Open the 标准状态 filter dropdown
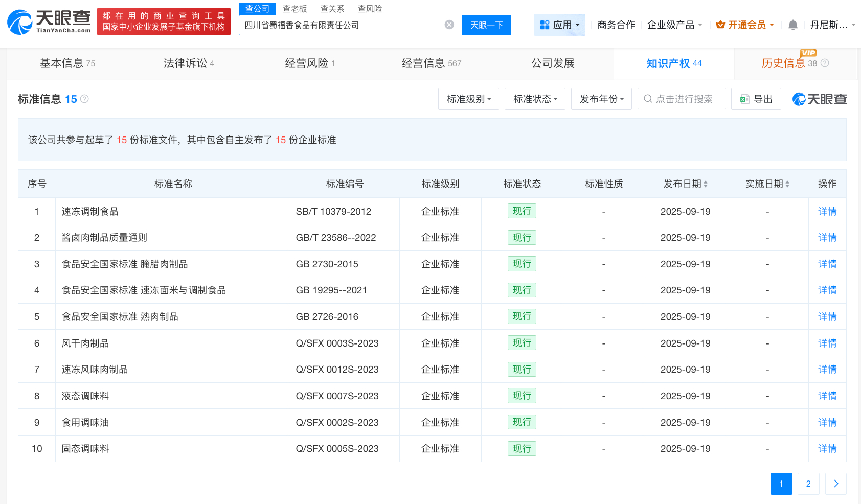Image resolution: width=861 pixels, height=504 pixels. click(534, 99)
